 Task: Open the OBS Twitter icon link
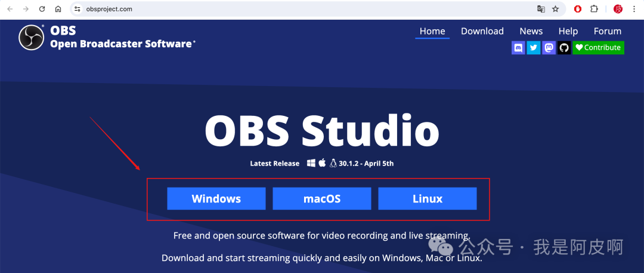point(534,48)
